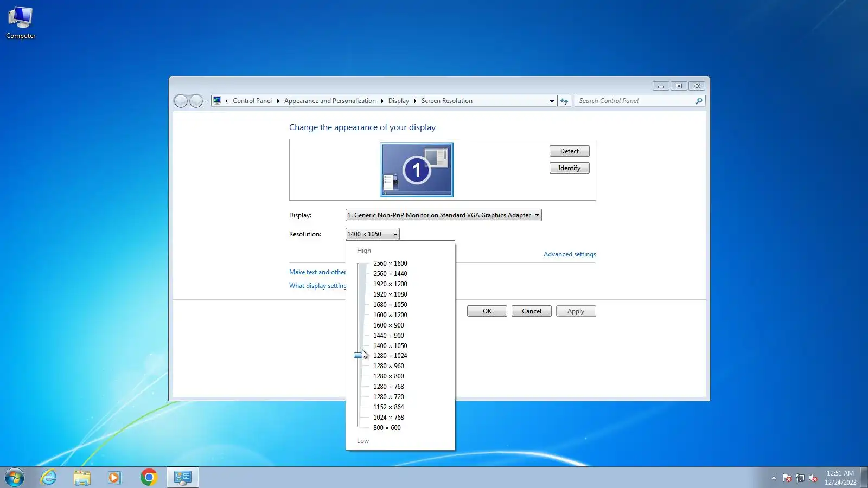Navigate to Control Panel breadcrumb
The image size is (868, 488).
click(x=252, y=101)
